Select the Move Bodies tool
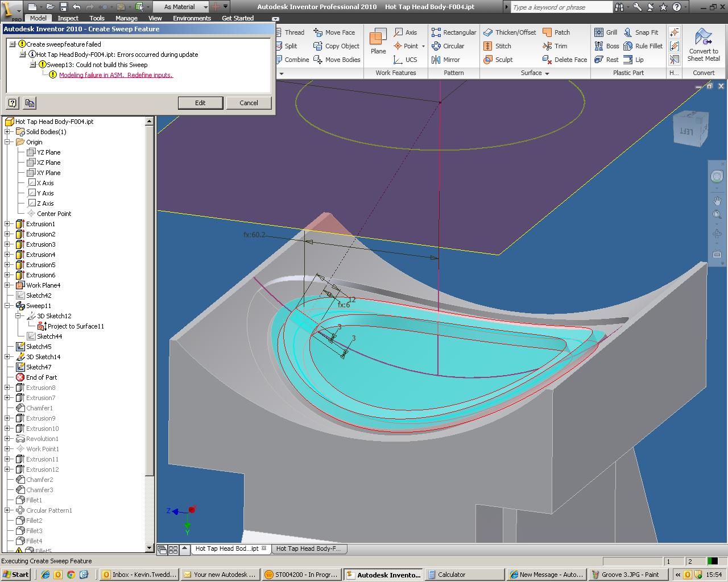This screenshot has height=582, width=728. coord(337,60)
